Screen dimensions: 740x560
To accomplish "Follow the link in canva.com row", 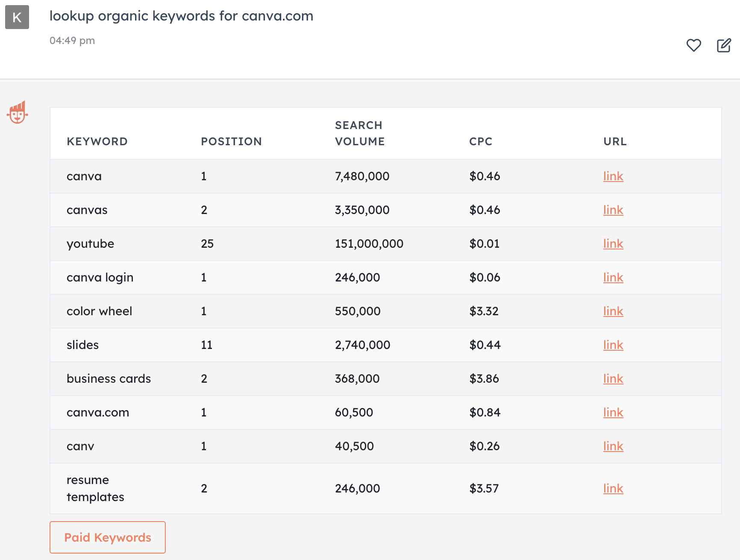I will tap(613, 412).
